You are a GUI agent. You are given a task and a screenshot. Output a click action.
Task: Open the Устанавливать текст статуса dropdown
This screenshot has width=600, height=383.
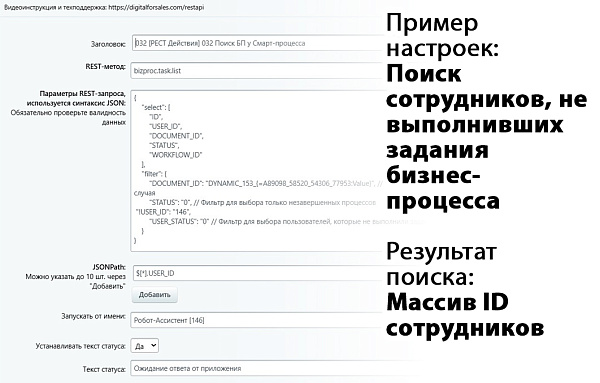point(145,346)
